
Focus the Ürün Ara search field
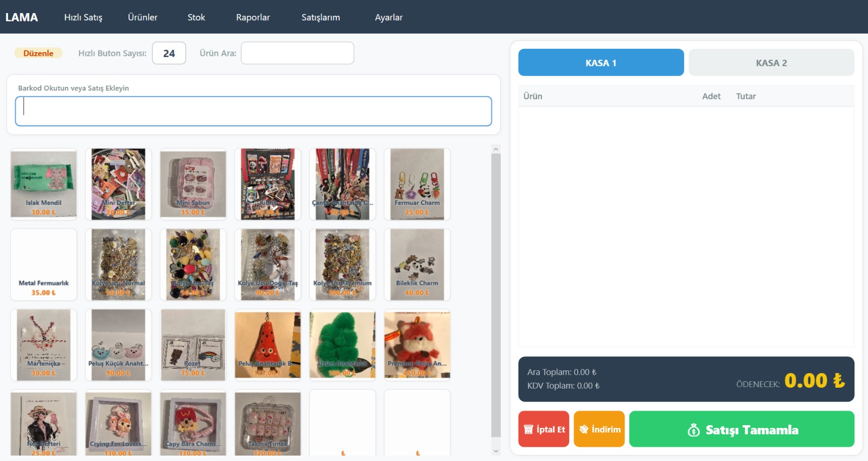tap(297, 53)
